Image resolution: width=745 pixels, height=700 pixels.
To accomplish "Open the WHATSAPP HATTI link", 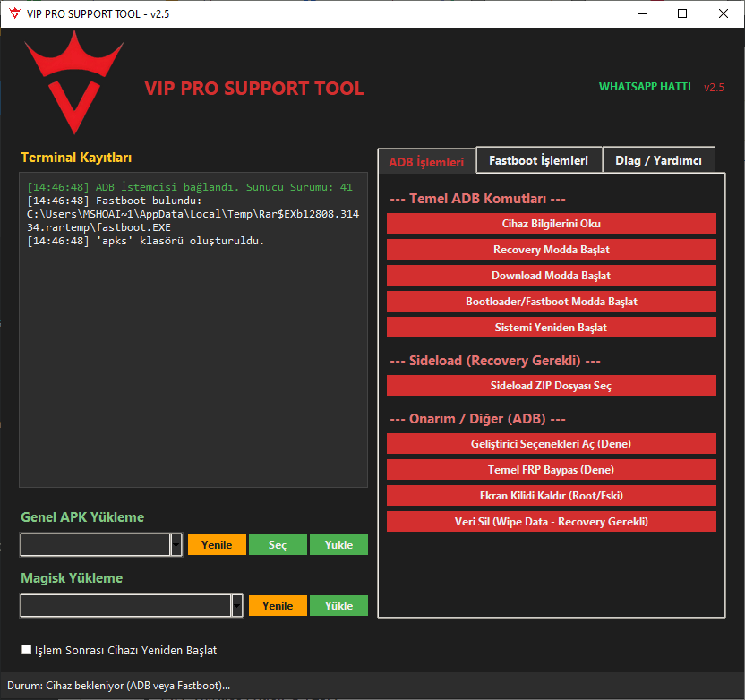I will (x=645, y=87).
